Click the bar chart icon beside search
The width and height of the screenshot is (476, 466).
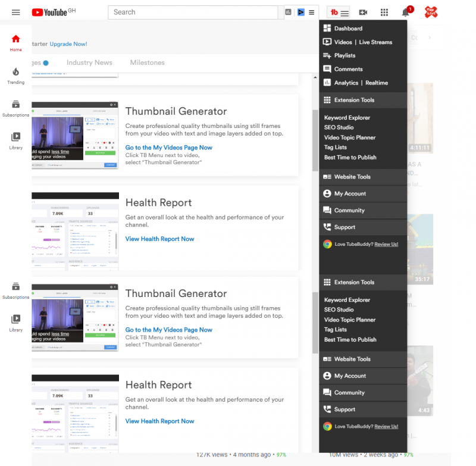pyautogui.click(x=289, y=12)
